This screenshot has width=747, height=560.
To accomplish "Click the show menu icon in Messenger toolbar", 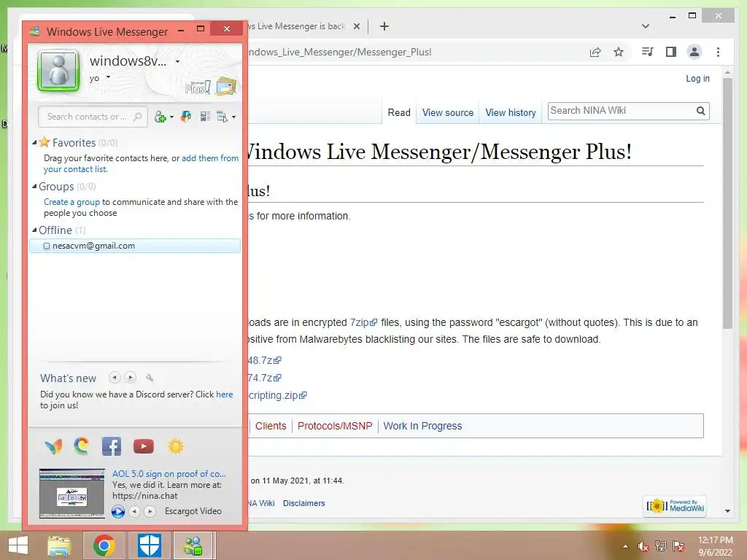I will coord(222,117).
